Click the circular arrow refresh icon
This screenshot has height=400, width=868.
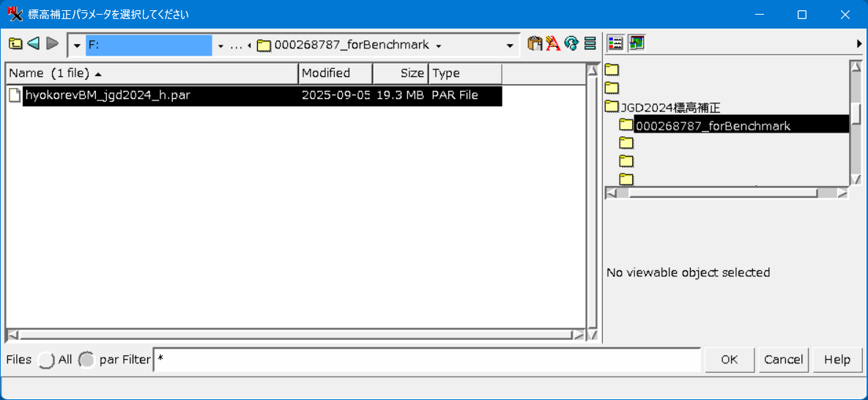(x=571, y=44)
